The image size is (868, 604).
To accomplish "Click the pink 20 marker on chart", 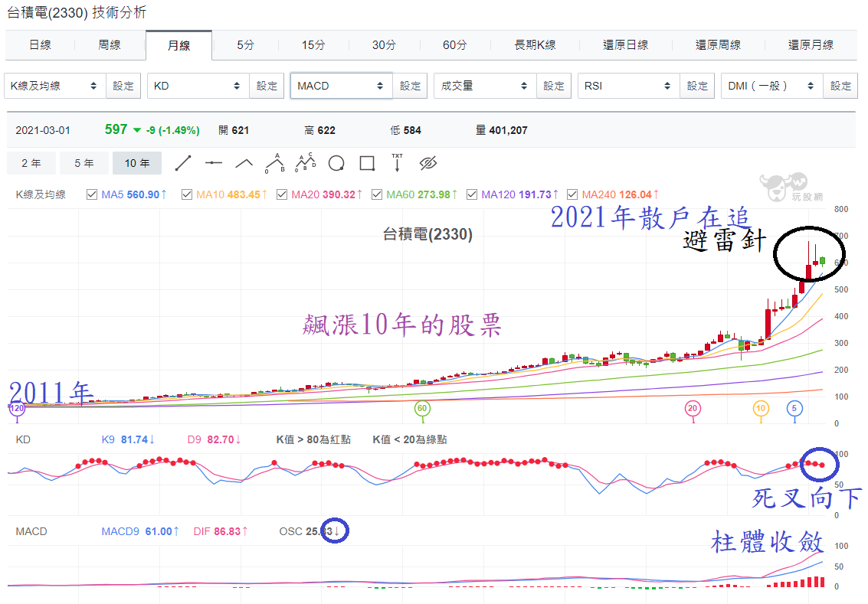I will tap(693, 409).
